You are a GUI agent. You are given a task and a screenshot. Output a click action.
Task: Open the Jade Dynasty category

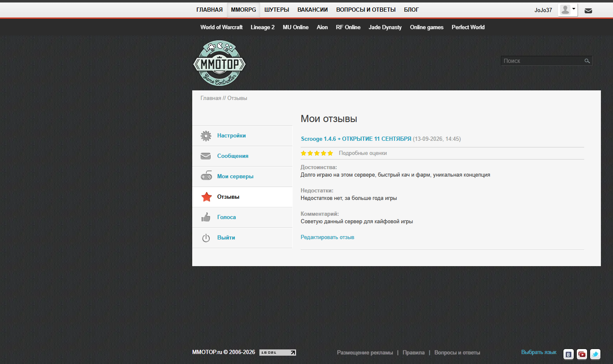[x=385, y=27]
